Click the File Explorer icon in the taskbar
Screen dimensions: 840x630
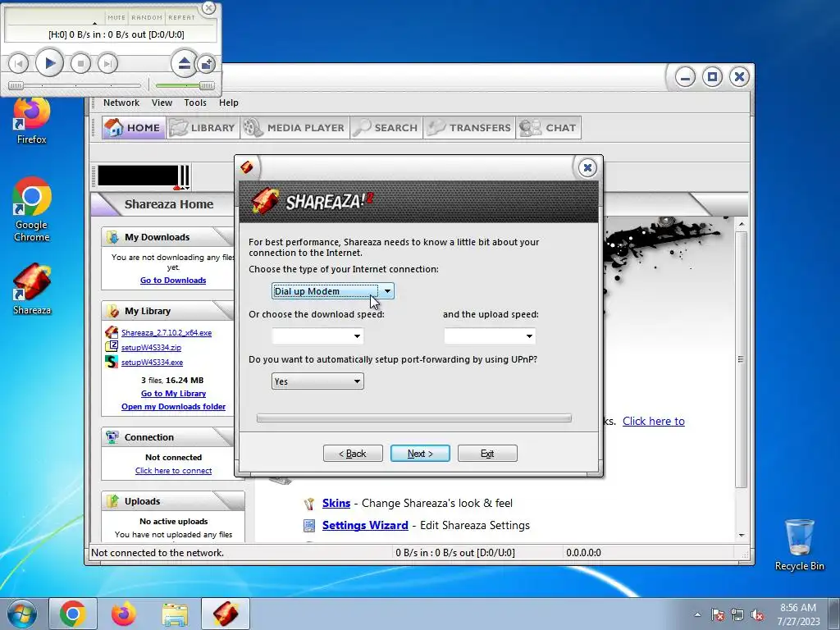pos(175,614)
